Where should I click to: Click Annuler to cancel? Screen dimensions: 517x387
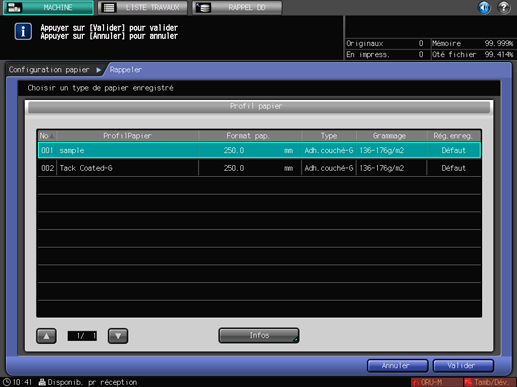[397, 366]
